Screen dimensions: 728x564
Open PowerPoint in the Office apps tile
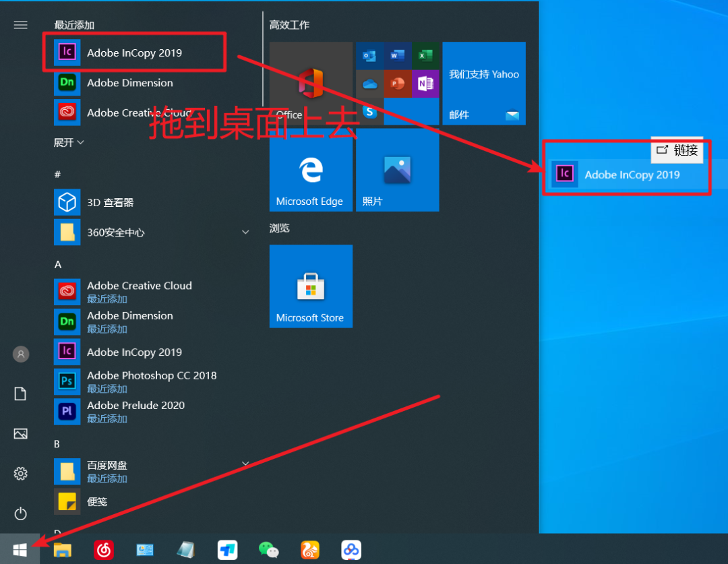[x=398, y=84]
